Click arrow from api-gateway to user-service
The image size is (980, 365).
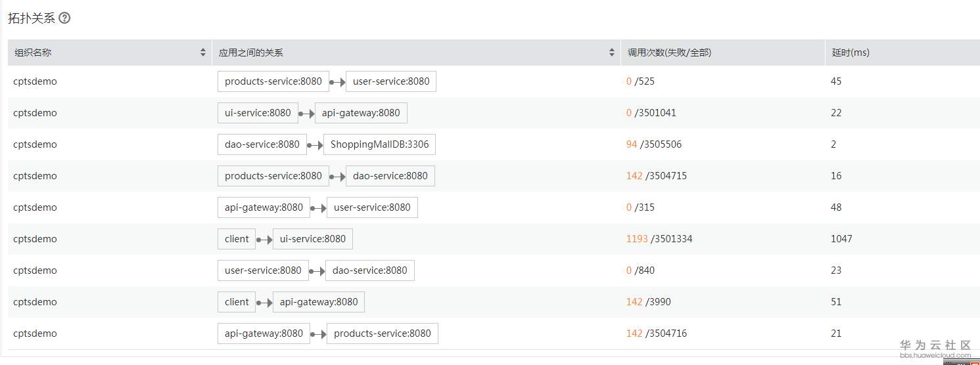318,208
